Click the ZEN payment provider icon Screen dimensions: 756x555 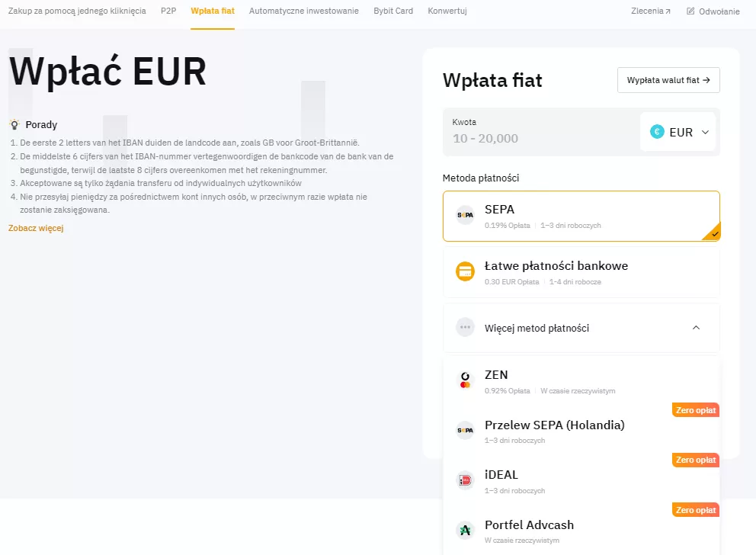point(465,381)
